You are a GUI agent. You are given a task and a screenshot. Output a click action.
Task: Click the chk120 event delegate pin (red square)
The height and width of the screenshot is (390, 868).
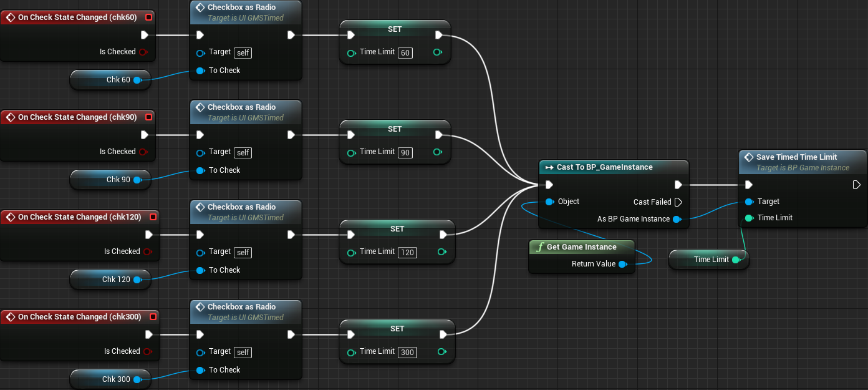(153, 217)
